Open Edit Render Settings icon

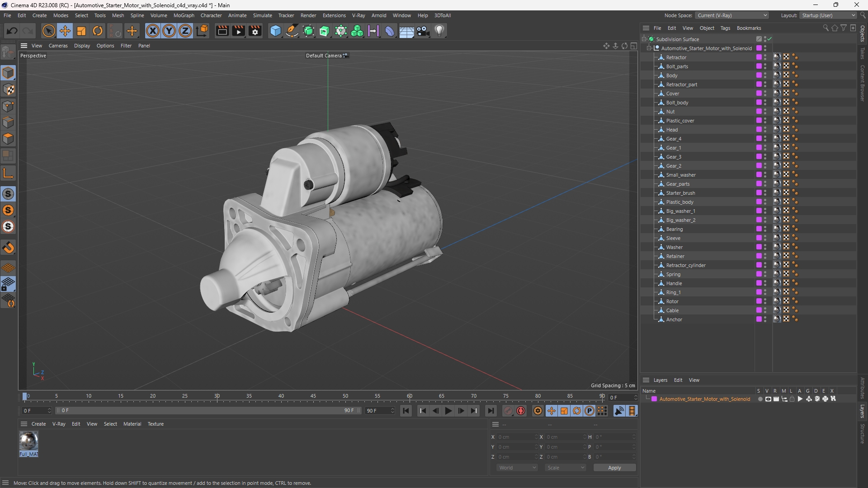click(255, 31)
